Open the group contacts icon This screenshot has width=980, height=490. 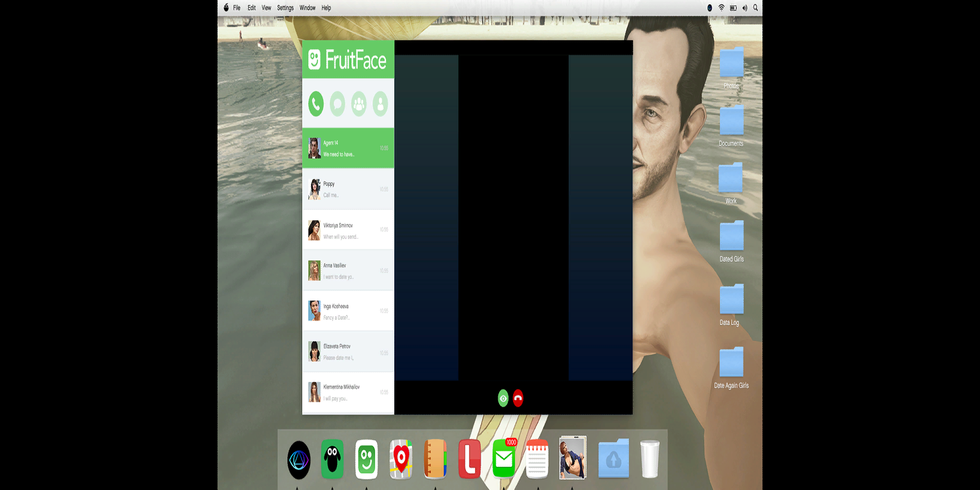(x=359, y=104)
